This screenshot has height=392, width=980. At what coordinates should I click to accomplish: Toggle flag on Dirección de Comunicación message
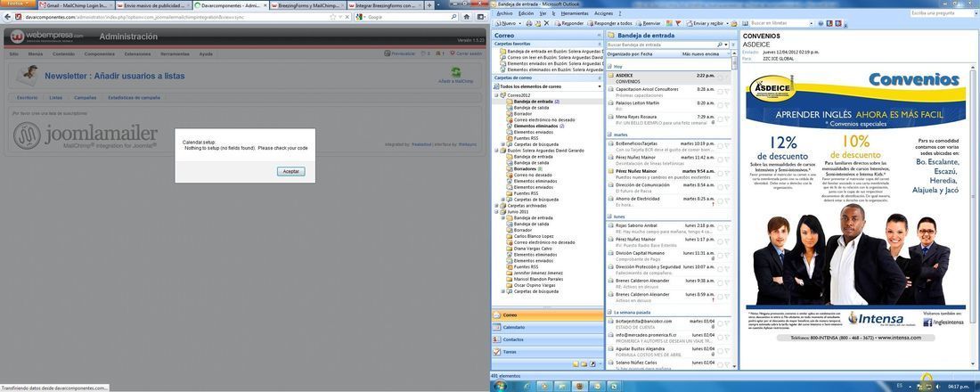click(727, 188)
